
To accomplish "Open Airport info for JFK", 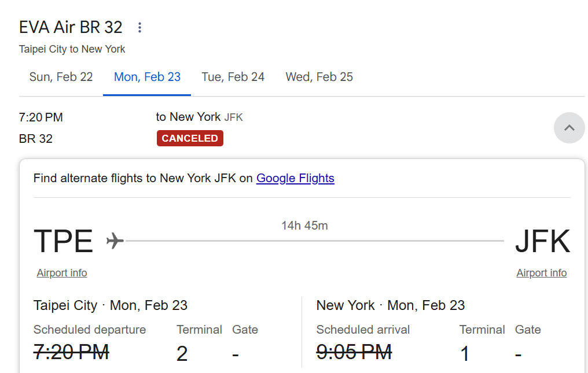I will pyautogui.click(x=542, y=273).
